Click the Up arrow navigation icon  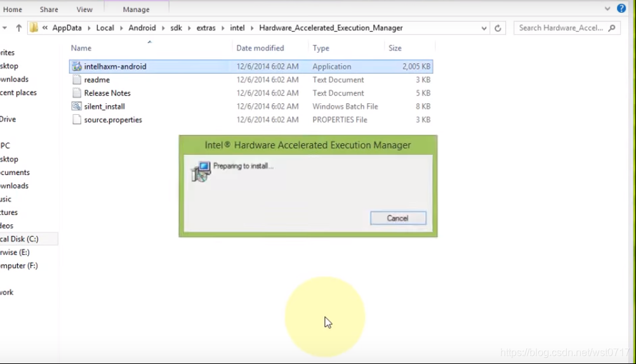tap(18, 28)
